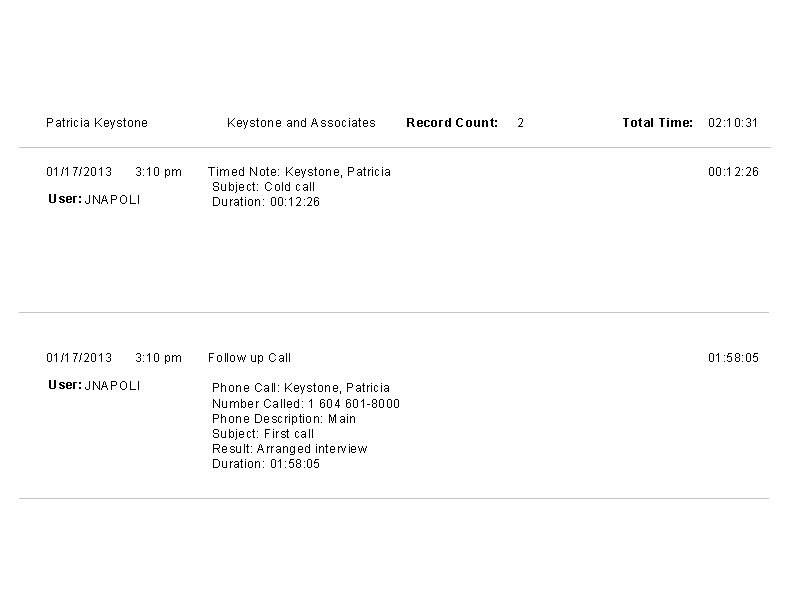Click the Duration: 00:12:26 detail line
800x600 pixels.
tap(266, 202)
